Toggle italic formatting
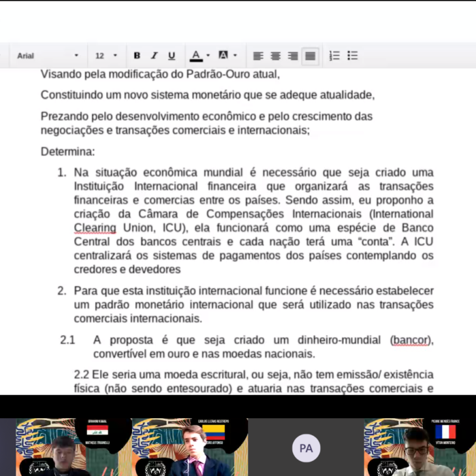Viewport: 476px width, 476px height. click(x=154, y=56)
